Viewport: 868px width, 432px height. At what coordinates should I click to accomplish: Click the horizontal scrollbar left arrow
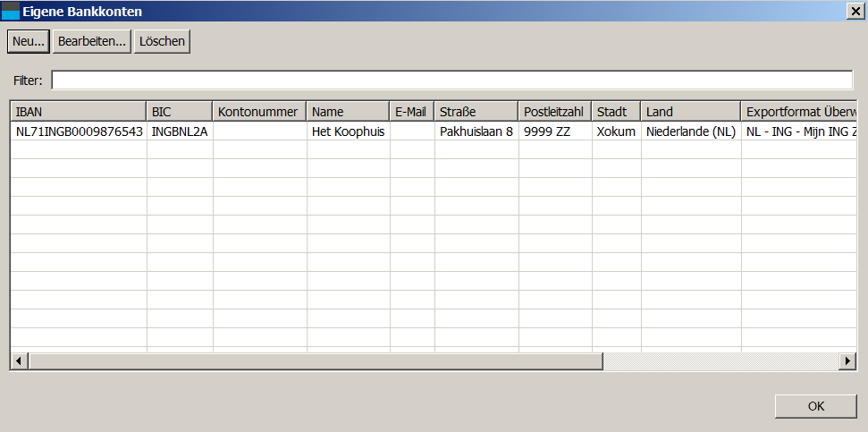click(x=20, y=361)
